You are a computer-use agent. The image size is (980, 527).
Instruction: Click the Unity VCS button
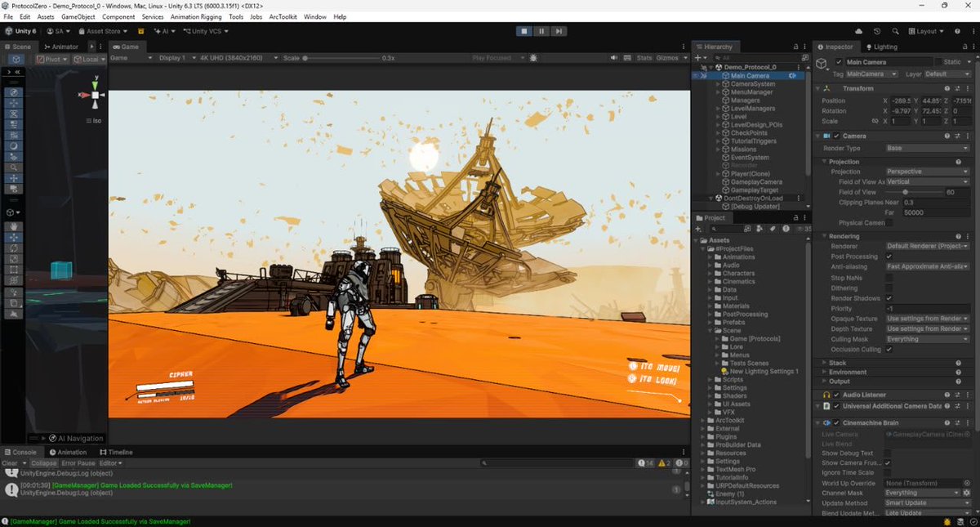pos(205,31)
